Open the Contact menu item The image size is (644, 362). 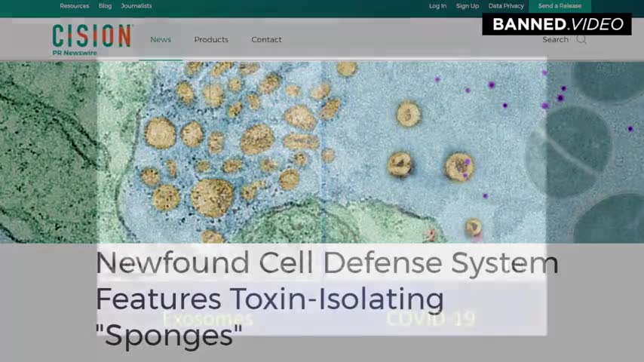click(266, 39)
